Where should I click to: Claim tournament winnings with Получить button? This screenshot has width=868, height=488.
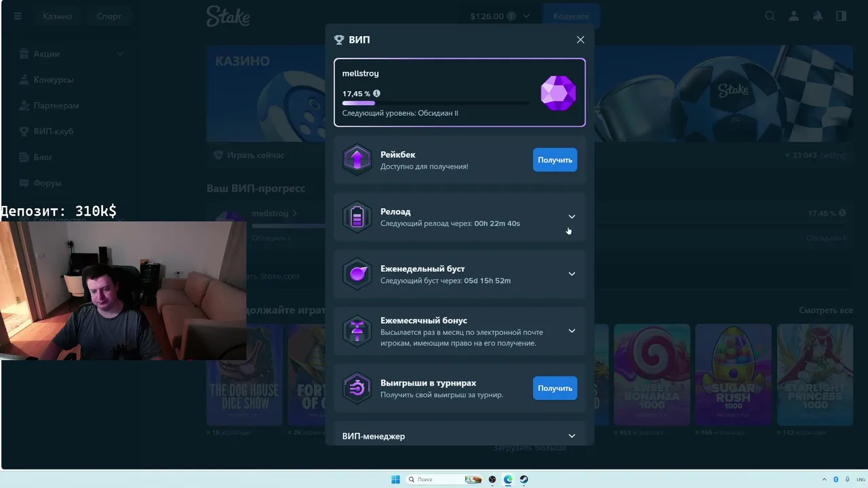tap(555, 388)
